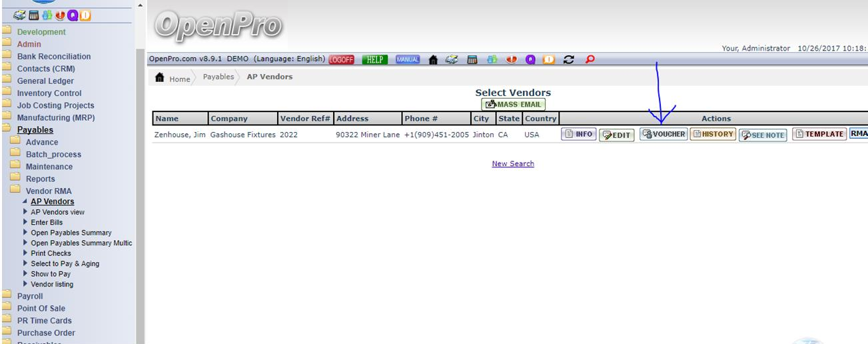The height and width of the screenshot is (344, 868).
Task: Click the orange alert icon in top toolbar
Action: (x=550, y=59)
